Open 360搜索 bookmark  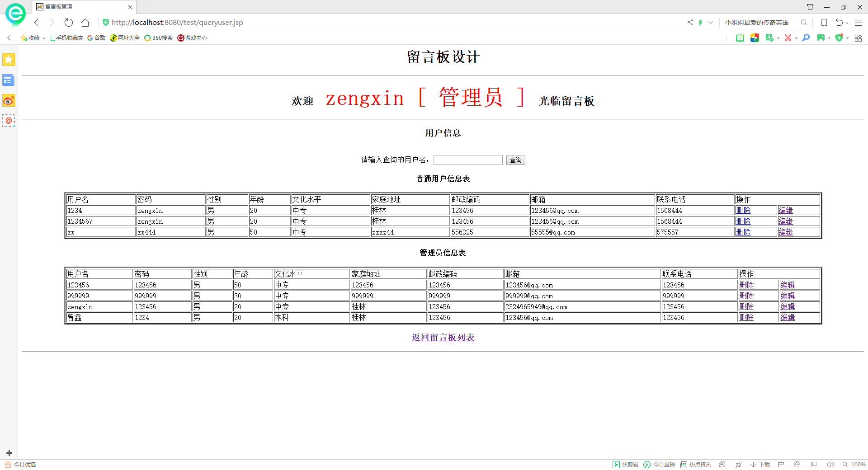tap(159, 38)
